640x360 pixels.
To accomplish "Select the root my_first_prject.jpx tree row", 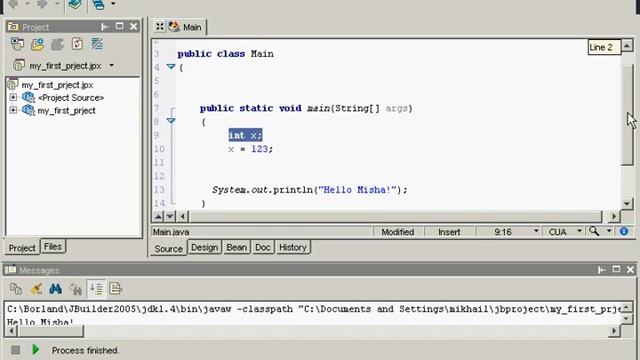I will (57, 85).
